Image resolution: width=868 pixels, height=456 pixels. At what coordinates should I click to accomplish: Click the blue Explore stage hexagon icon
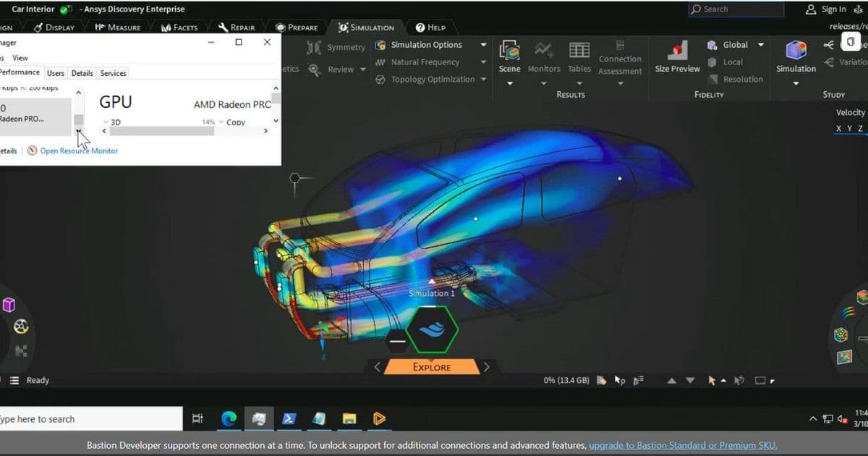point(433,329)
